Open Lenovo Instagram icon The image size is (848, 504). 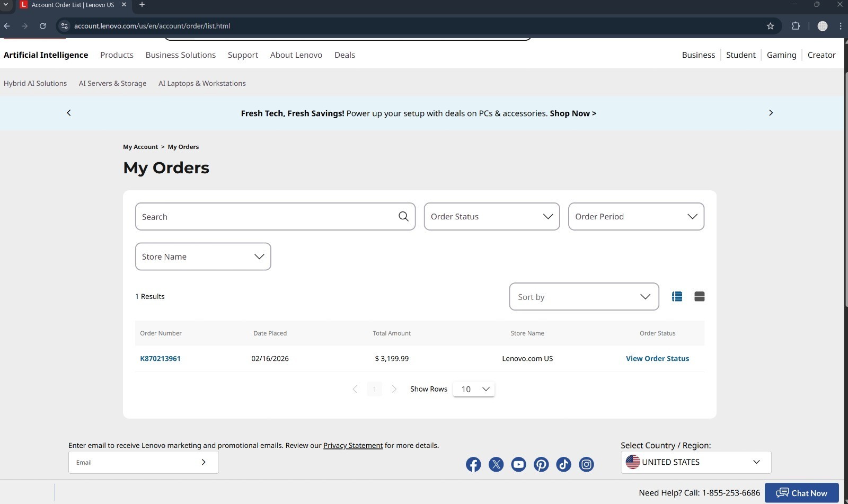point(586,465)
